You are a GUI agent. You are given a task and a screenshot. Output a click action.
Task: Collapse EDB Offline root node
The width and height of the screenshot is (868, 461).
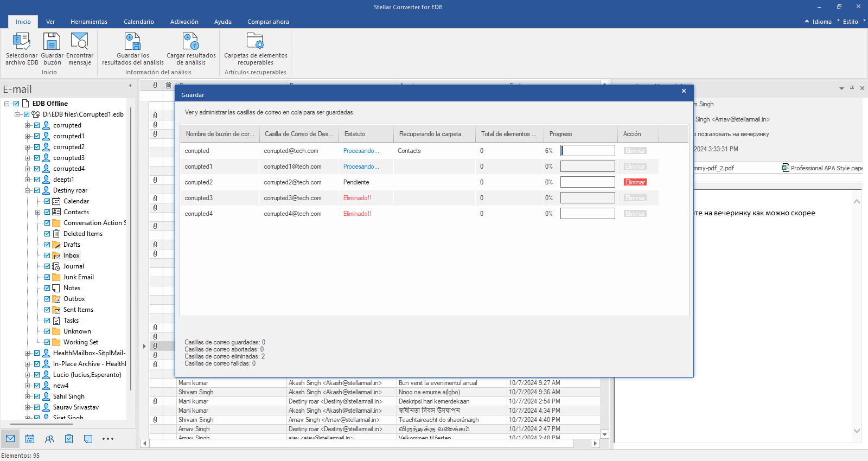coord(7,104)
